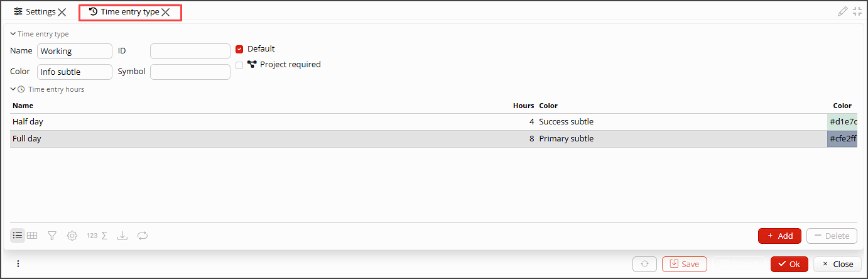Switch to table grid view icon

click(x=32, y=236)
